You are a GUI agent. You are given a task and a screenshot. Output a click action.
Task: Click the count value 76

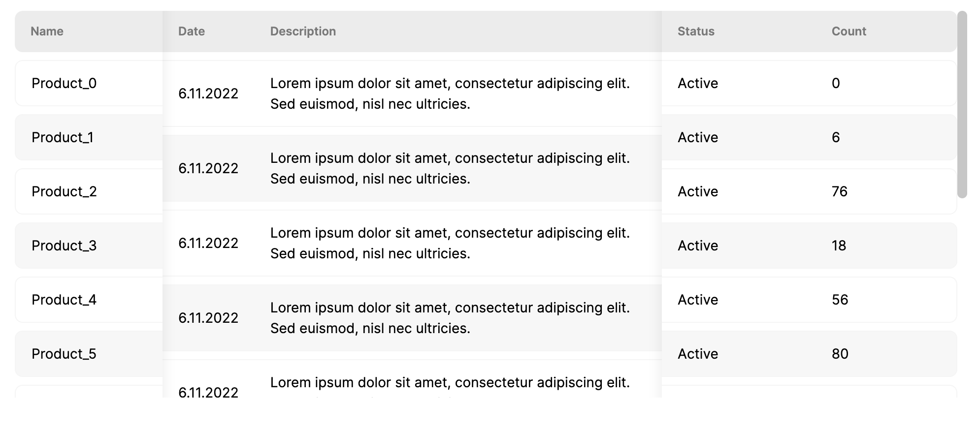point(839,191)
